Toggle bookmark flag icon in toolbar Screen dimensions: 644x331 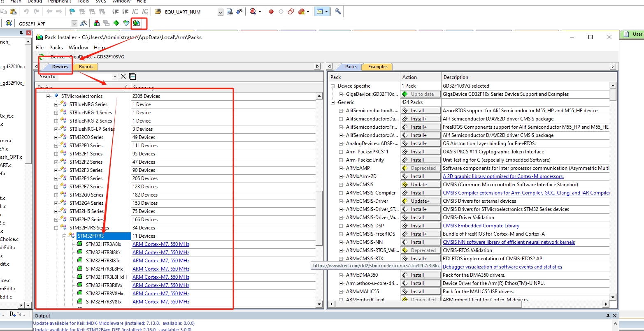(x=72, y=12)
